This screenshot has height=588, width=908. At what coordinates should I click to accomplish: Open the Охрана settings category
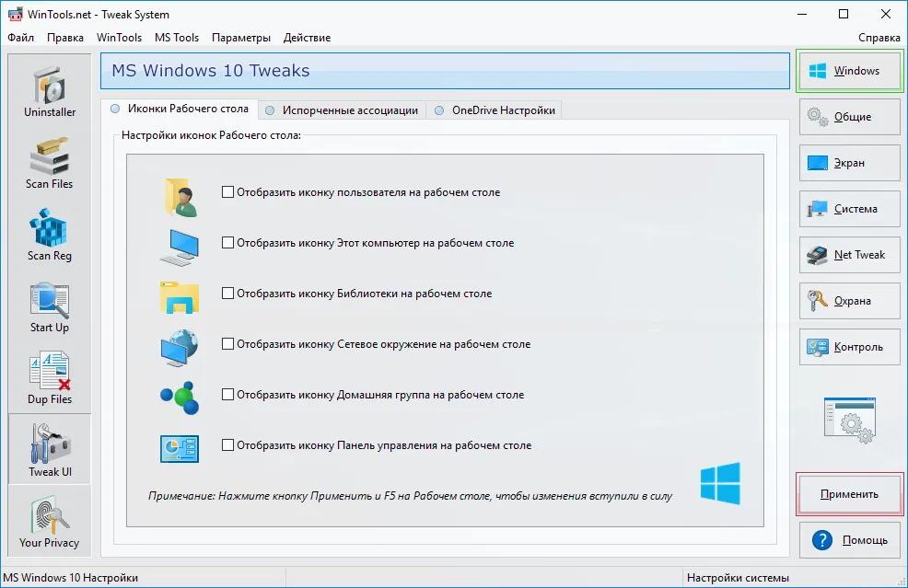pos(849,301)
